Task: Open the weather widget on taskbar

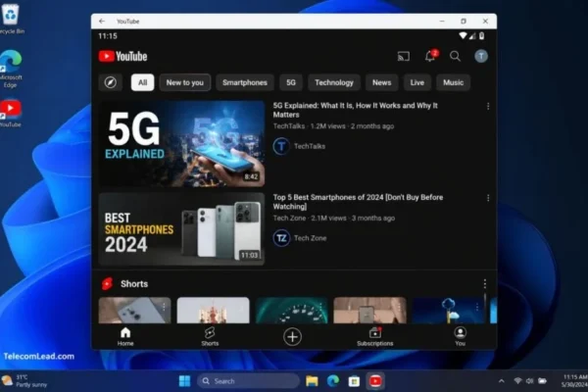Action: click(x=24, y=381)
